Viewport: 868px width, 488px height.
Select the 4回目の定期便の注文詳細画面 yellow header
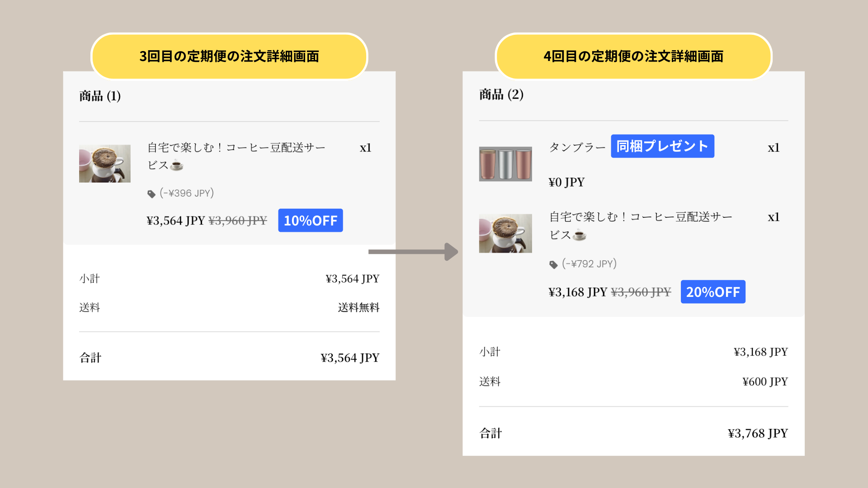[x=633, y=56]
